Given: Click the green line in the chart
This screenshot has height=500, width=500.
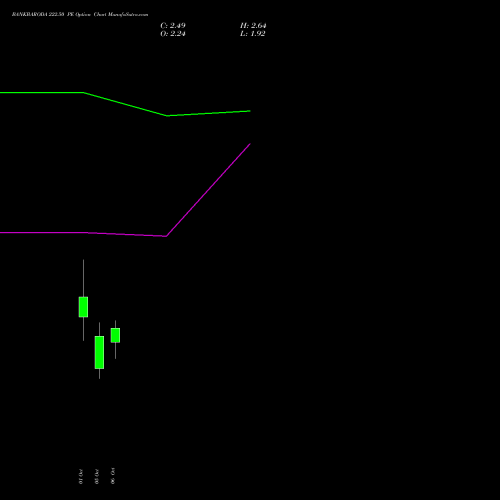Looking at the screenshot, I should [125, 104].
